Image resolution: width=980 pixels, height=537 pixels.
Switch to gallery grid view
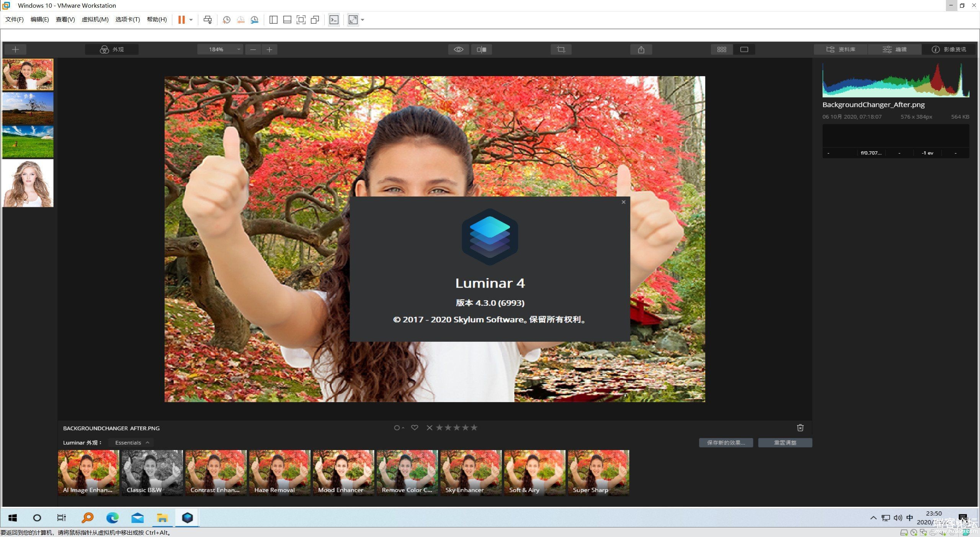[x=722, y=49]
